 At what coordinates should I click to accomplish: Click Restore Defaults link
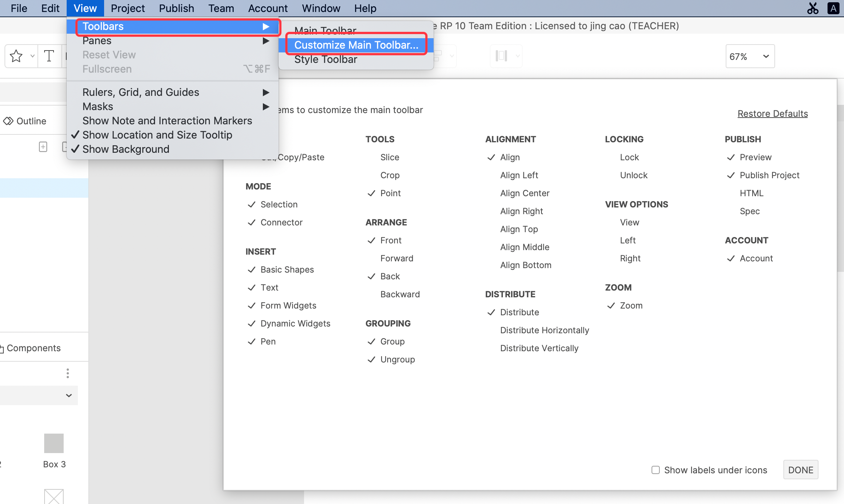click(x=772, y=113)
